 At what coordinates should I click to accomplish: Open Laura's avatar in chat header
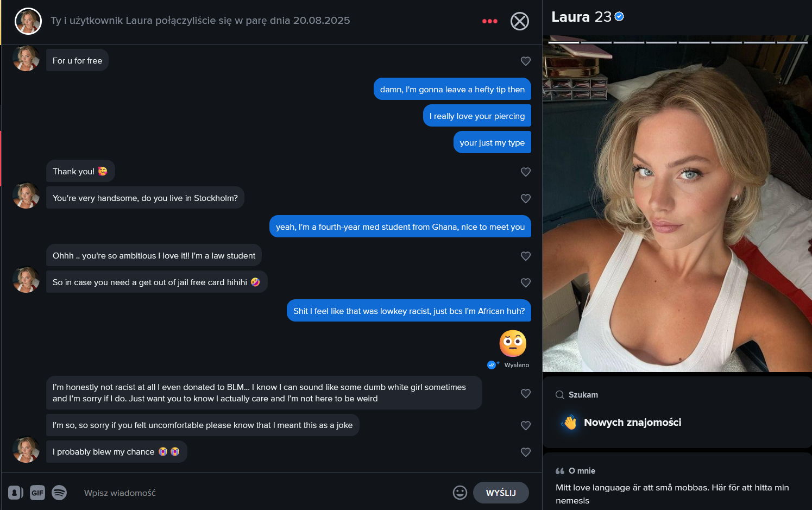tap(28, 21)
